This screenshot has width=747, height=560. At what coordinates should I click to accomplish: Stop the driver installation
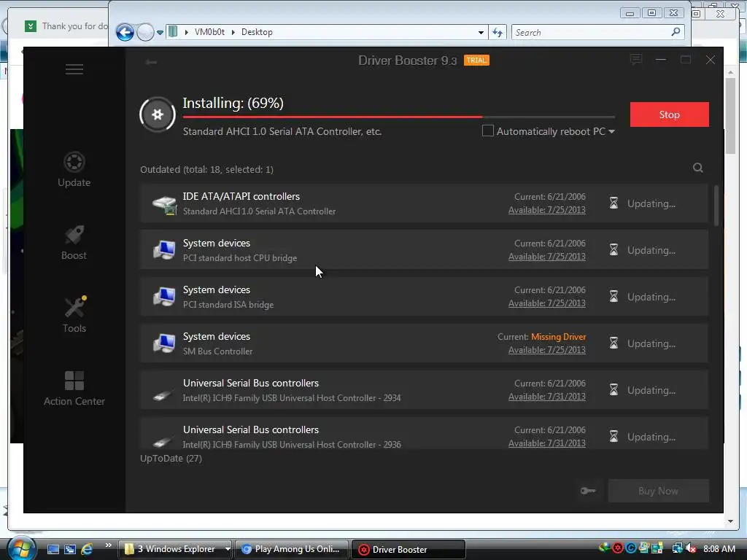(670, 114)
